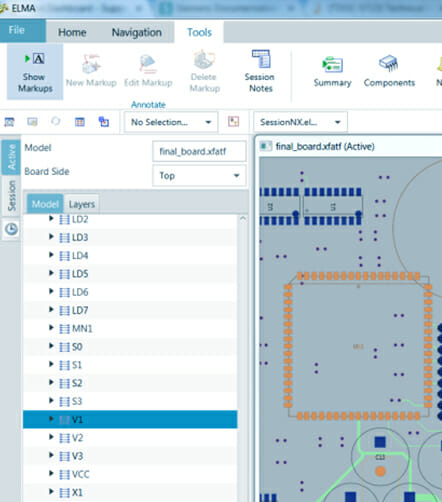
Task: Switch to the Home ribbon tab
Action: (72, 32)
